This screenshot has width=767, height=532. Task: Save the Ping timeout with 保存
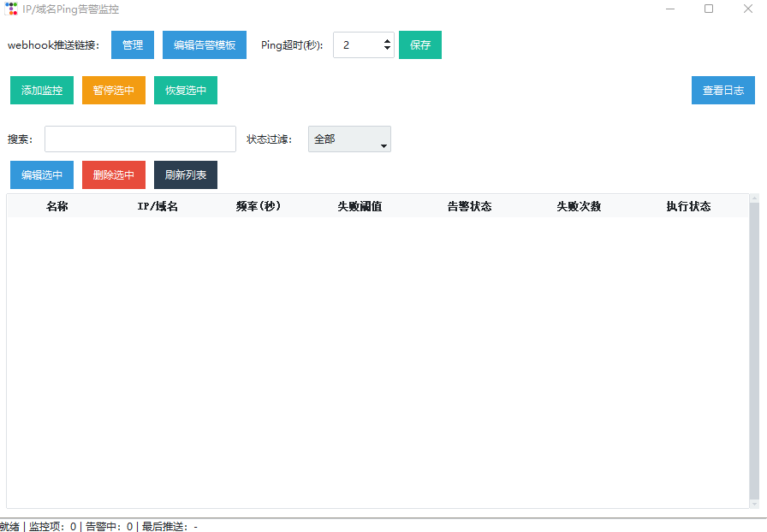(x=420, y=45)
